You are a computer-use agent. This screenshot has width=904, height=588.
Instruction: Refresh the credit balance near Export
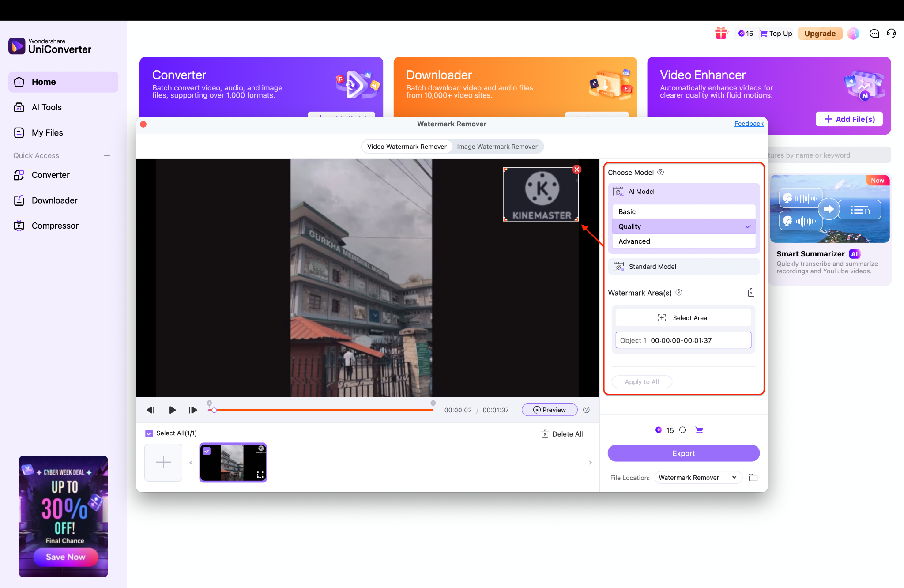(x=683, y=430)
